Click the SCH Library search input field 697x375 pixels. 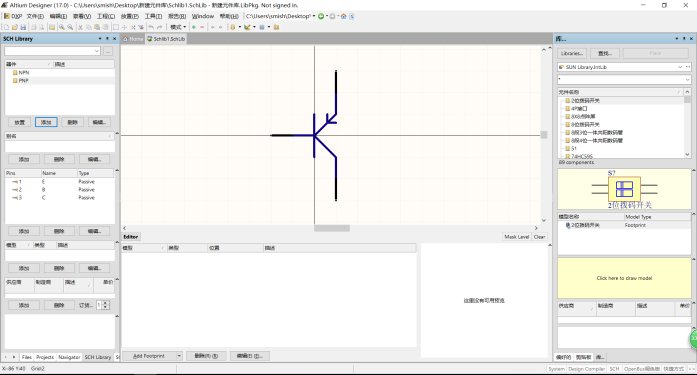[x=52, y=51]
